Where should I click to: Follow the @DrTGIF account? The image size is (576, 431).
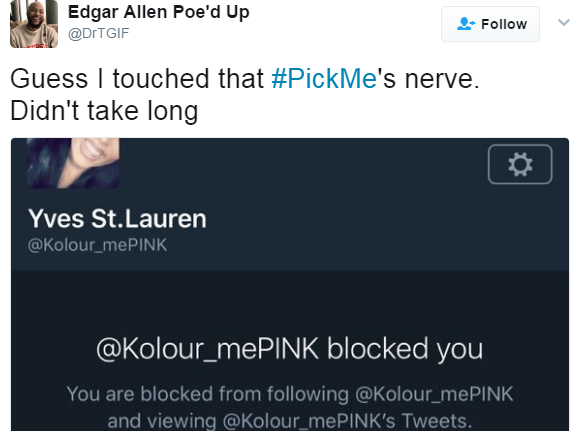490,24
